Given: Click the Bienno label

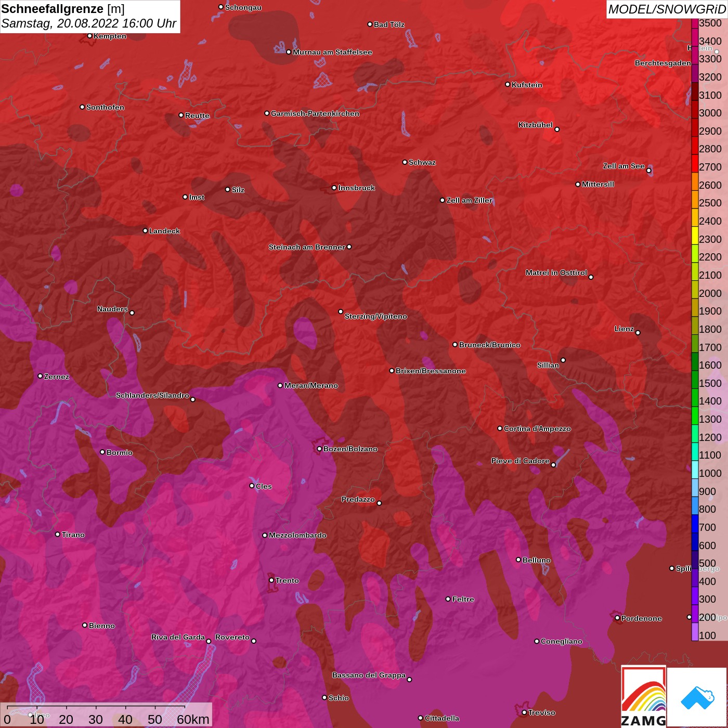Looking at the screenshot, I should point(102,626).
